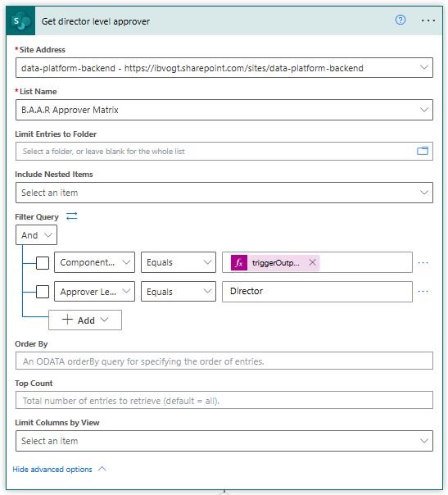448x495 pixels.
Task: Open the Approver Level column dropdown
Action: pyautogui.click(x=94, y=292)
